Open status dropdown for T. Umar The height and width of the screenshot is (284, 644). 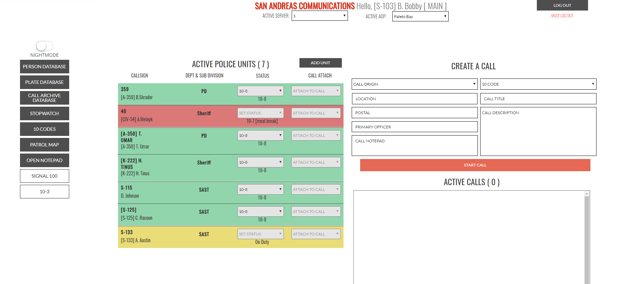(260, 136)
